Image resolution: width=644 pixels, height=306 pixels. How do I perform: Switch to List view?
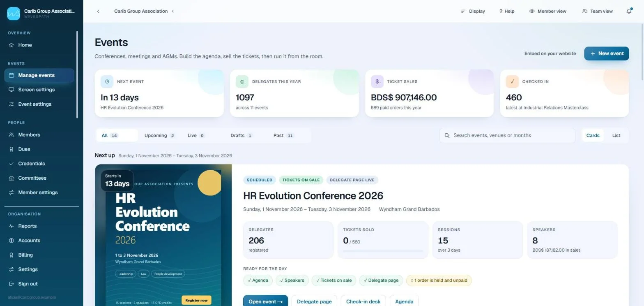pyautogui.click(x=616, y=135)
